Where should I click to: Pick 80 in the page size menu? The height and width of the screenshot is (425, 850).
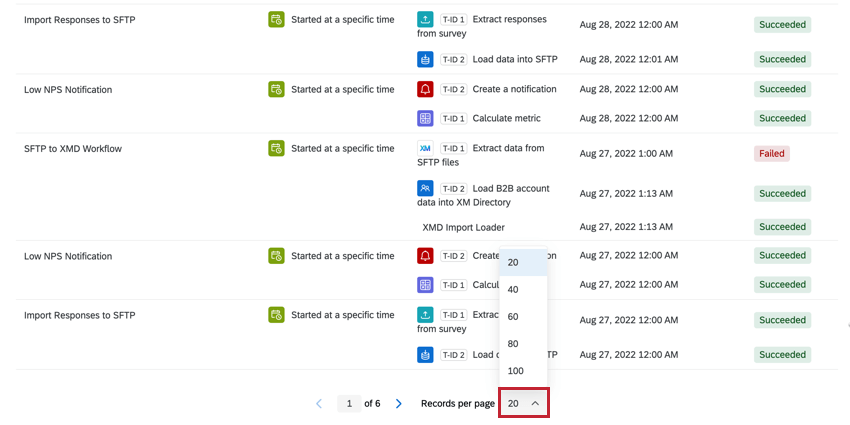514,344
